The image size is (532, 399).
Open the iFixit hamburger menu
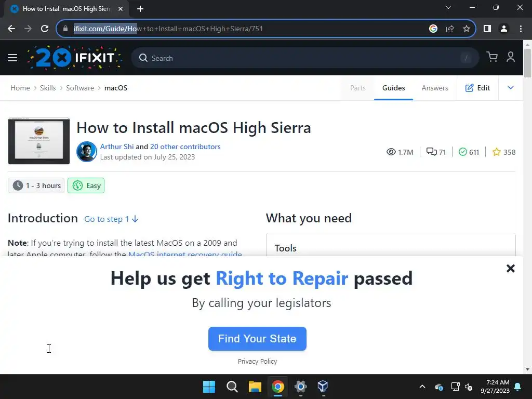12,58
